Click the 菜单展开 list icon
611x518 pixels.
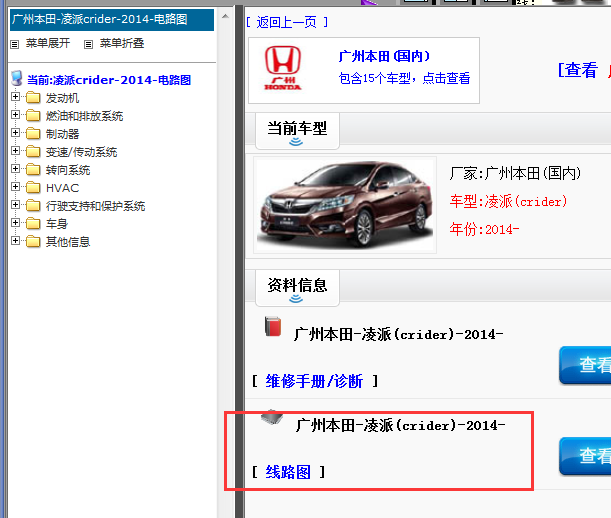[15, 44]
